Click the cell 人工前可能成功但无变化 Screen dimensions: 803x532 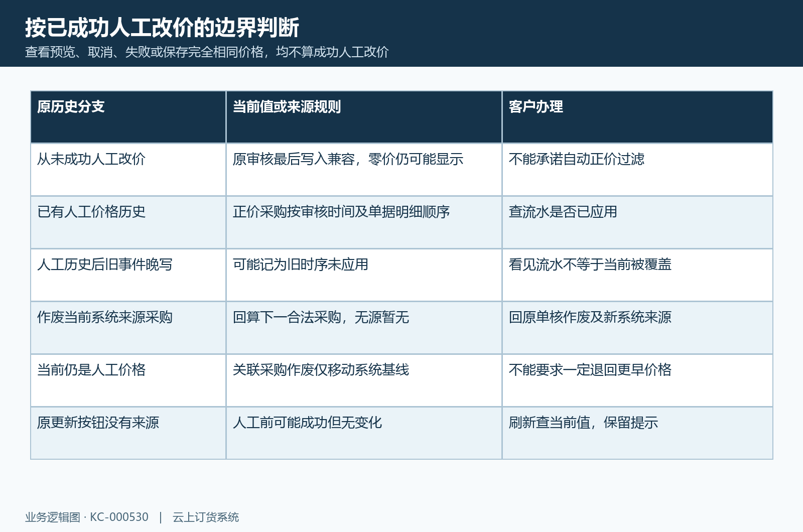pyautogui.click(x=364, y=433)
